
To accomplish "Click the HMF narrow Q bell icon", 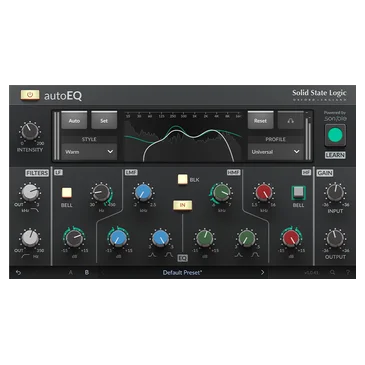I will 238,255.
